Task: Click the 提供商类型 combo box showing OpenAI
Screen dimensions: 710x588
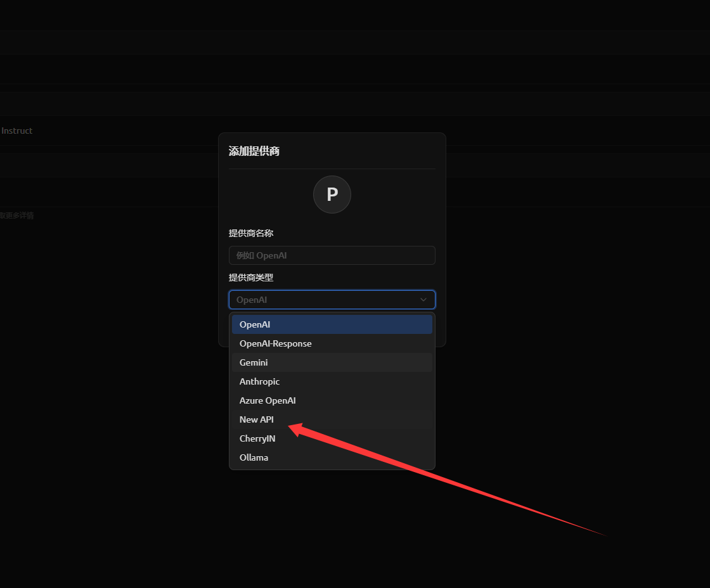Action: (x=332, y=300)
